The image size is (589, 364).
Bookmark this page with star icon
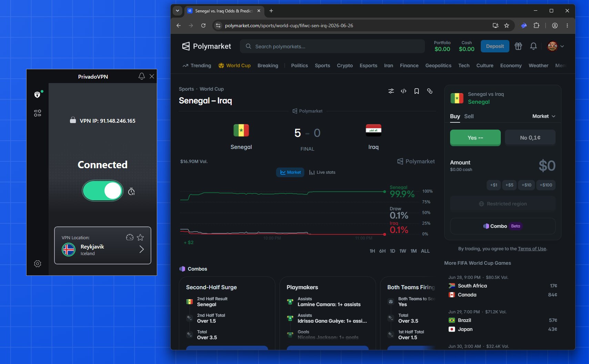(x=507, y=26)
